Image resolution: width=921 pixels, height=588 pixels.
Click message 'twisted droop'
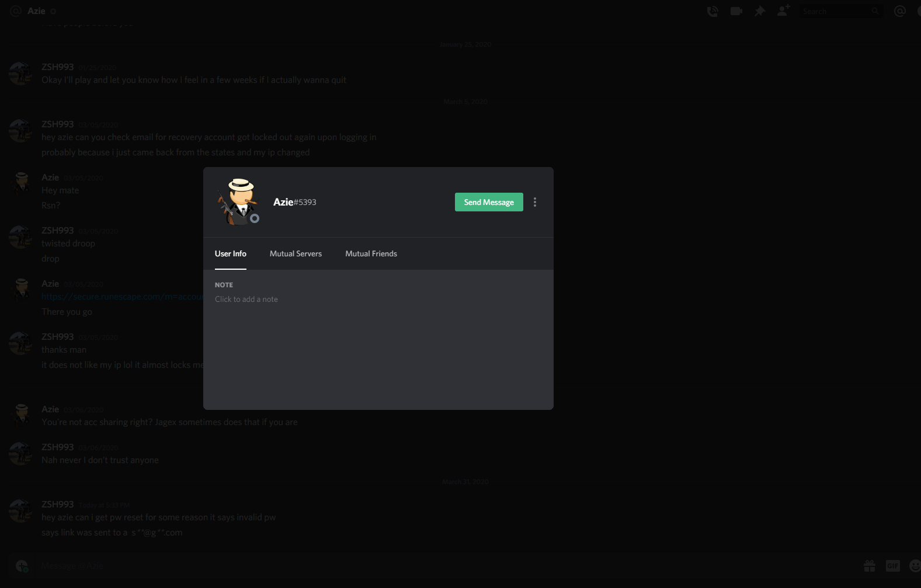68,243
